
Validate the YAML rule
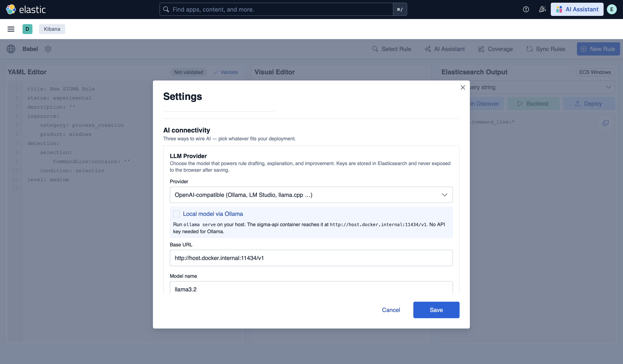[x=226, y=72]
